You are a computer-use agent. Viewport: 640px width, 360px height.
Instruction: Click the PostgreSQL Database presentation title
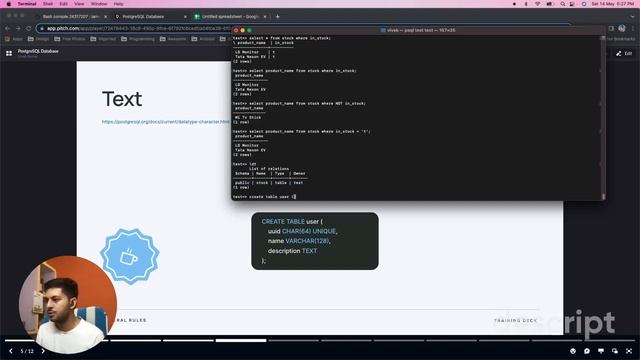[x=38, y=51]
